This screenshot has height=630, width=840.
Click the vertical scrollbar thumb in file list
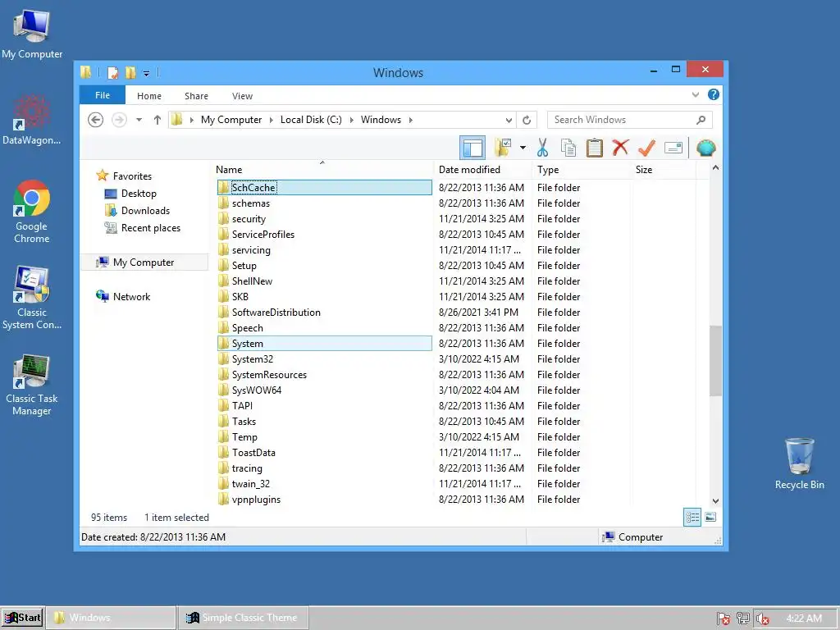tap(715, 360)
